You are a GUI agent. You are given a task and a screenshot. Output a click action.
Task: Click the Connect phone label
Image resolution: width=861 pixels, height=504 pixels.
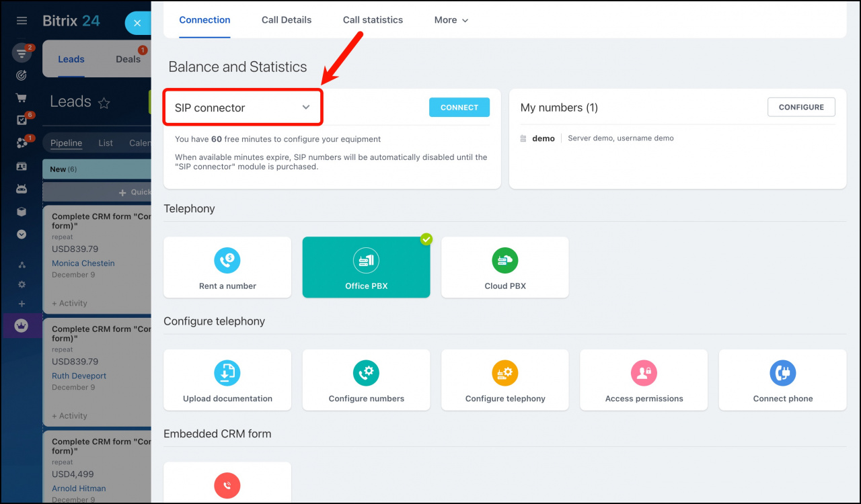(x=783, y=398)
